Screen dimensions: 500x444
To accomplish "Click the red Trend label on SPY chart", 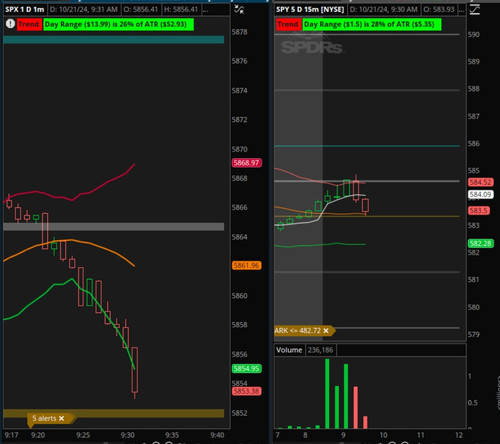I will pos(288,24).
